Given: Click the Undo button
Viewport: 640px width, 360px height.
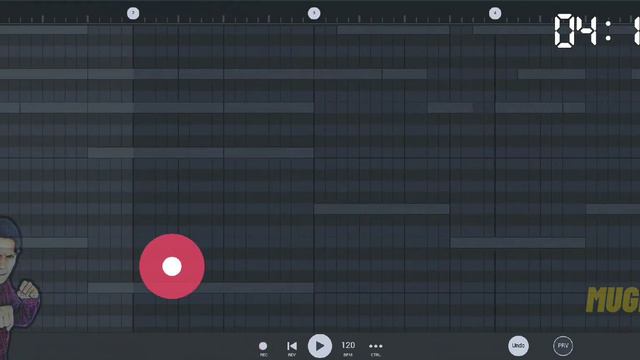Looking at the screenshot, I should point(518,346).
